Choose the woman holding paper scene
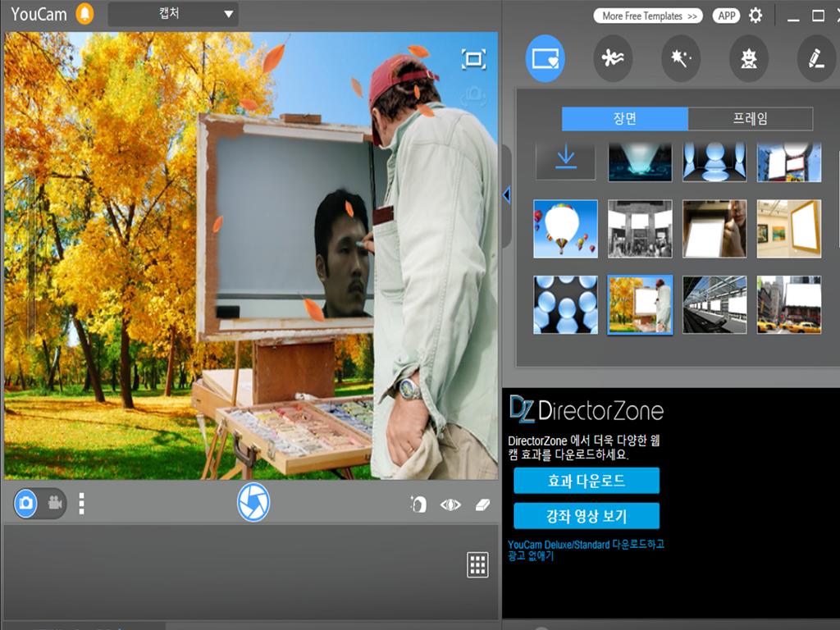The width and height of the screenshot is (840, 630). pos(714,229)
